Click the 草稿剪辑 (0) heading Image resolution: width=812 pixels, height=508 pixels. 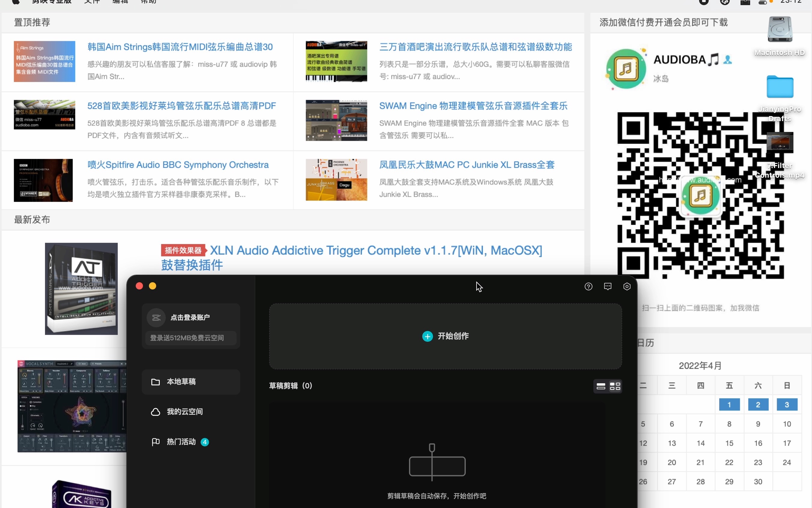(291, 386)
